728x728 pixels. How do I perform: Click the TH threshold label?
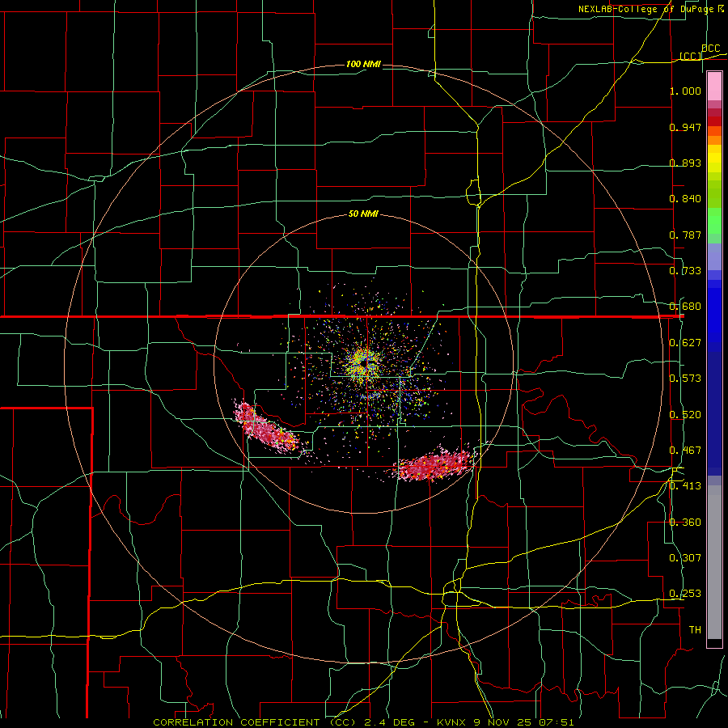click(x=695, y=630)
